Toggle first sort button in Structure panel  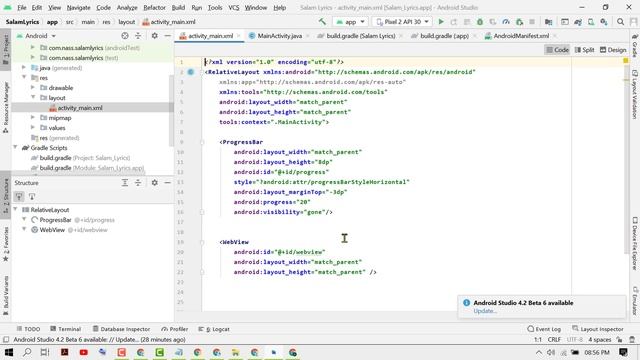(x=19, y=197)
